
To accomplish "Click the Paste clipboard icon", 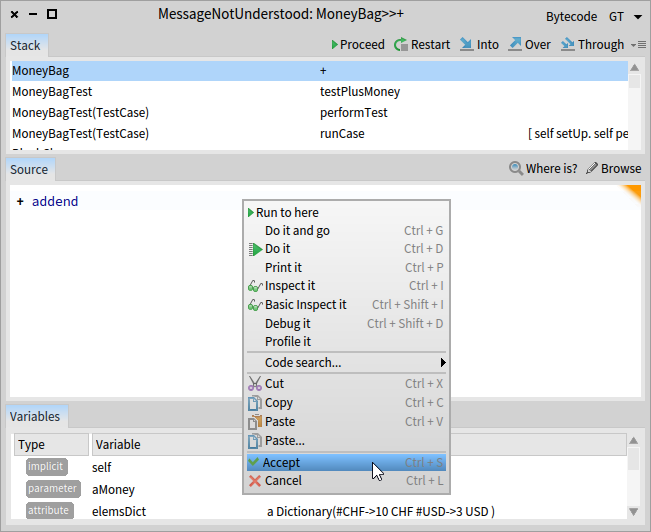I will [x=255, y=422].
